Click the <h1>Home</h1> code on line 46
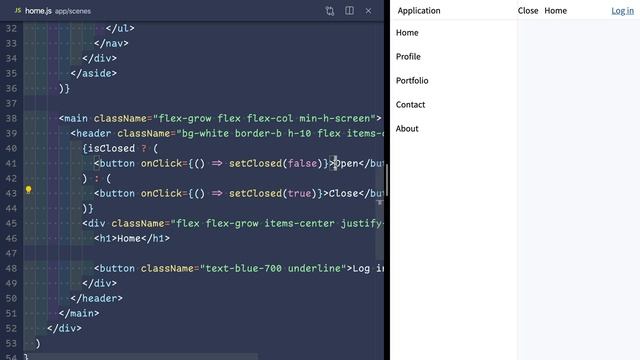Image resolution: width=640 pixels, height=360 pixels. (x=132, y=238)
